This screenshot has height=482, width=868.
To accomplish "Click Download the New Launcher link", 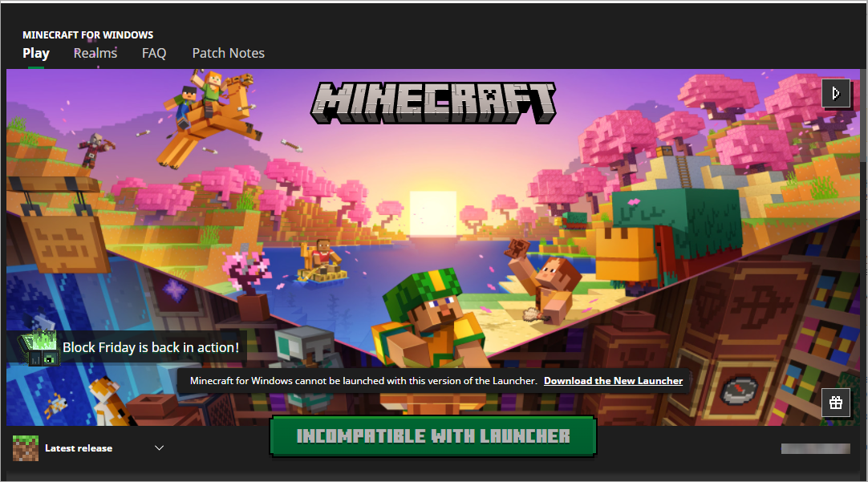I will click(614, 381).
